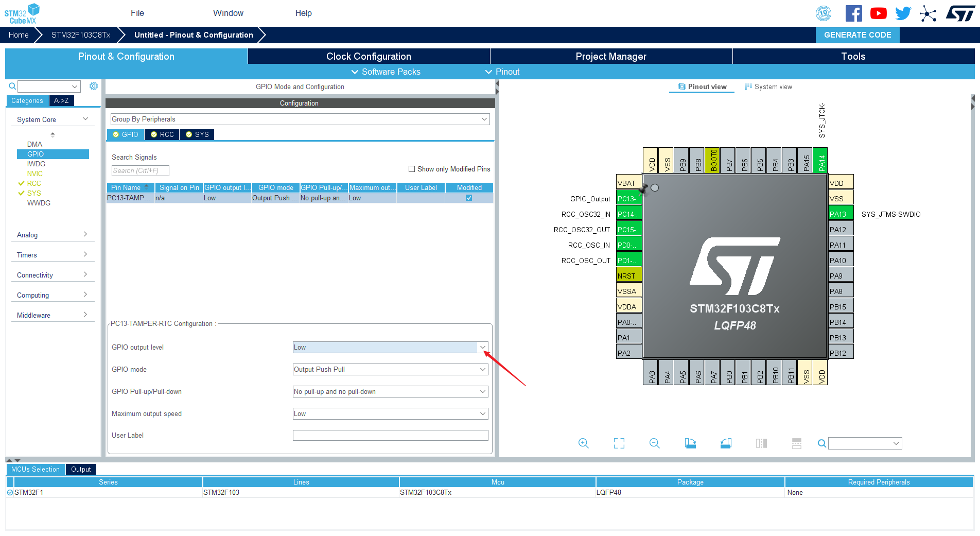Click STM32F103C8Tx breadcrumb
The width and height of the screenshot is (980, 536).
pos(81,35)
